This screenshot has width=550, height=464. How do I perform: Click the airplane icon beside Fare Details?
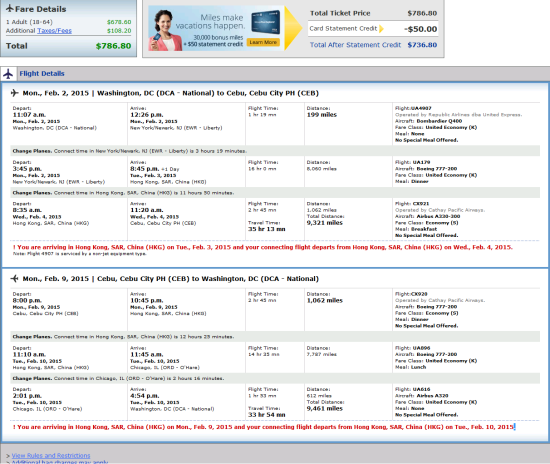coord(10,8)
